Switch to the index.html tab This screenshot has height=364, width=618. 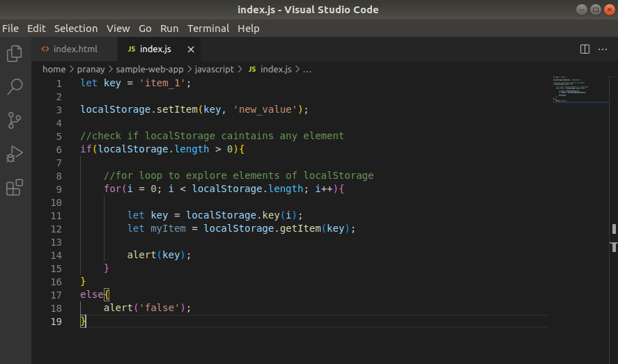75,49
